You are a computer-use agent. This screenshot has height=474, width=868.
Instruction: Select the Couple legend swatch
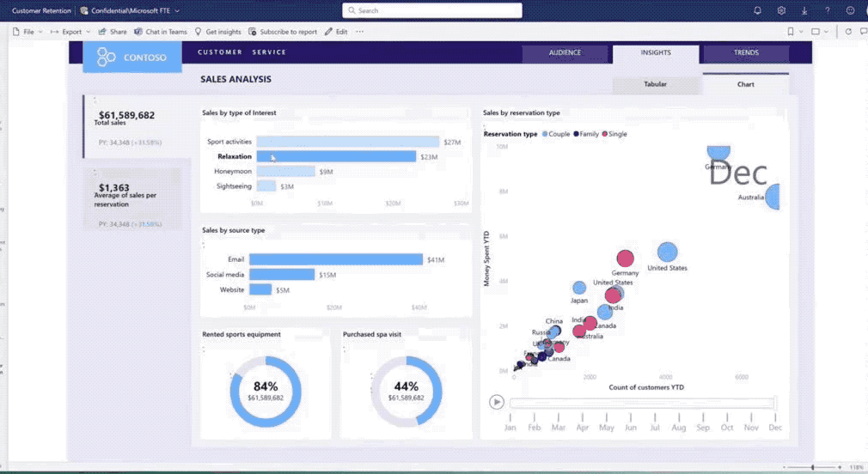click(x=545, y=134)
